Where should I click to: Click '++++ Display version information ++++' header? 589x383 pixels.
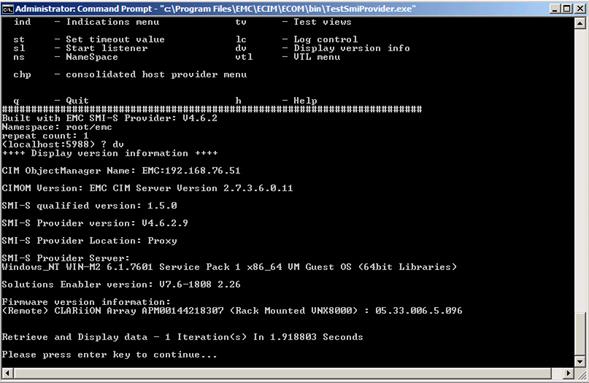point(110,153)
